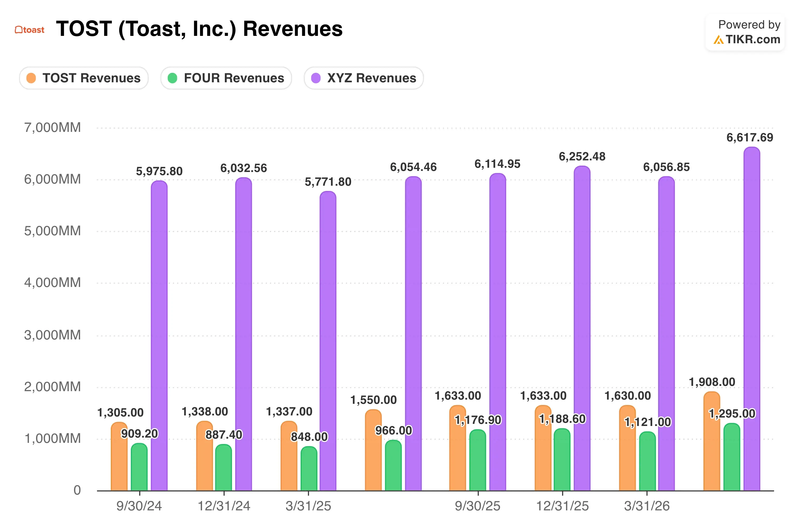Image resolution: width=798 pixels, height=532 pixels.
Task: Click the data label '848.00'
Action: pyautogui.click(x=309, y=437)
